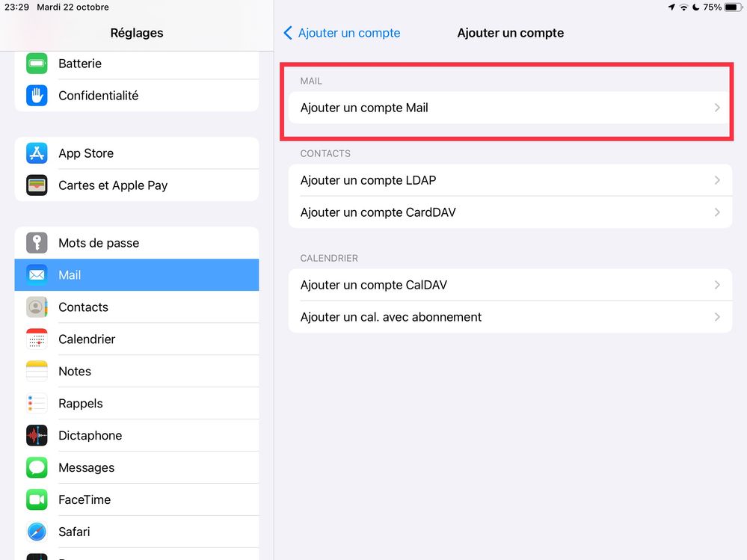747x560 pixels.
Task: Tap the FaceTime camera icon
Action: (37, 500)
